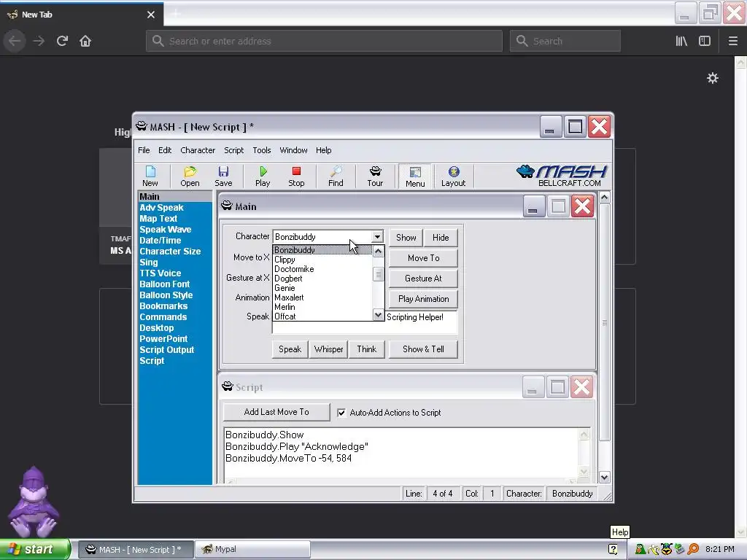The width and height of the screenshot is (747, 560).
Task: Select Bonzibuddy in the dropdown list
Action: click(322, 250)
